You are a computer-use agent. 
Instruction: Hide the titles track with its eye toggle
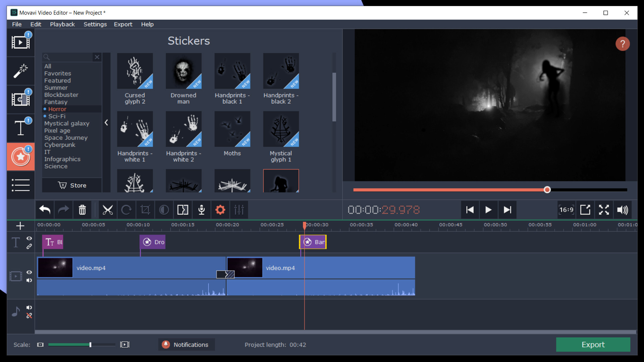[29, 238]
